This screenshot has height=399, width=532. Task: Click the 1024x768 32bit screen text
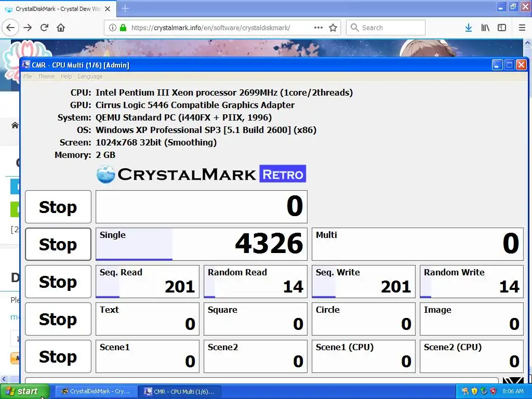coord(156,142)
